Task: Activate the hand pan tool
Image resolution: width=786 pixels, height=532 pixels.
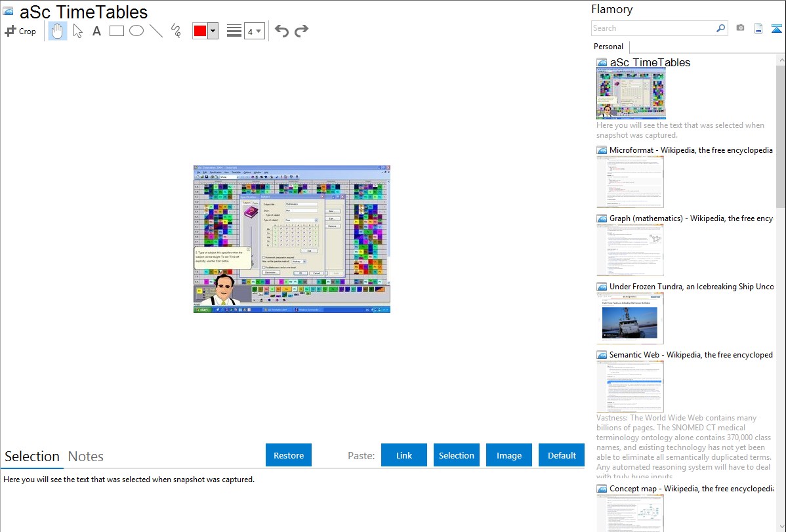Action: click(57, 31)
